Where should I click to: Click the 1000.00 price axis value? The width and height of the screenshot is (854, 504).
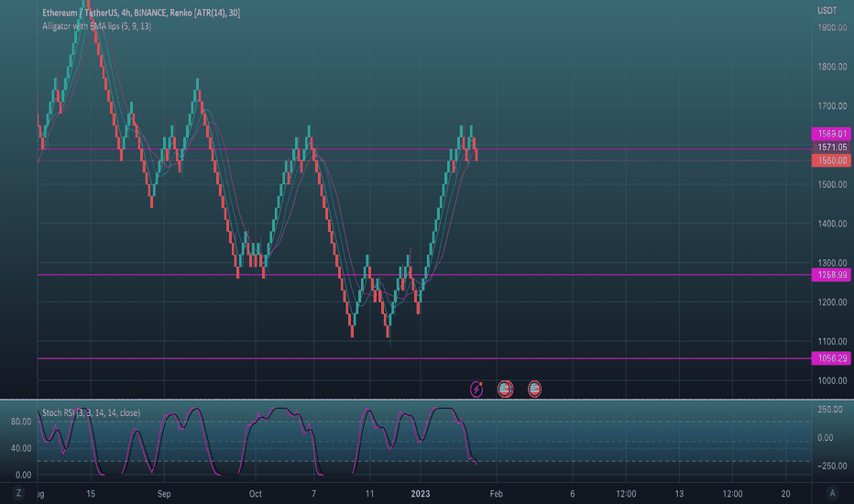[832, 380]
